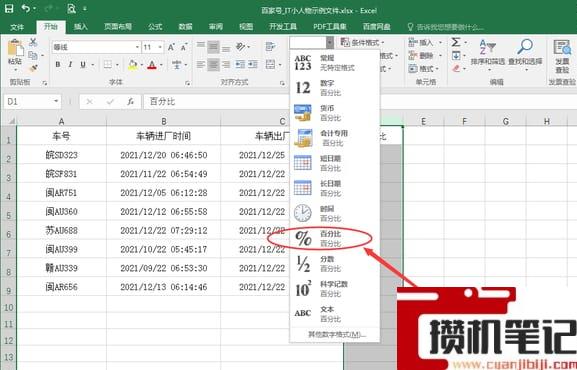Viewport: 577px width, 370px height.
Task: Click the Clear eraser icon
Action: click(x=456, y=68)
